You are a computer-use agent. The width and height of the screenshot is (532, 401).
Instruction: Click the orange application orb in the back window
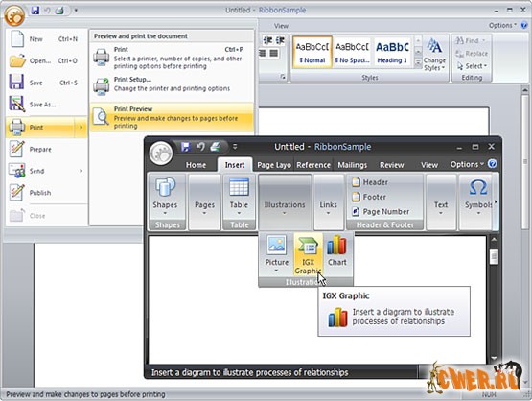[14, 15]
